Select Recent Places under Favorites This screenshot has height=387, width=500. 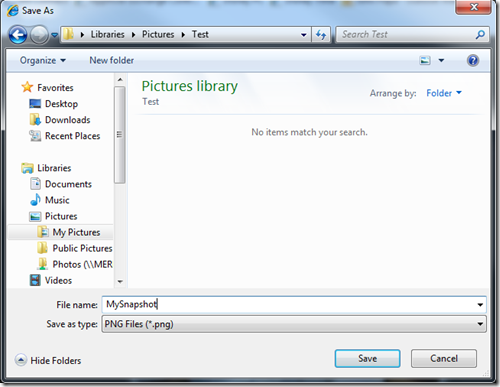coord(73,136)
